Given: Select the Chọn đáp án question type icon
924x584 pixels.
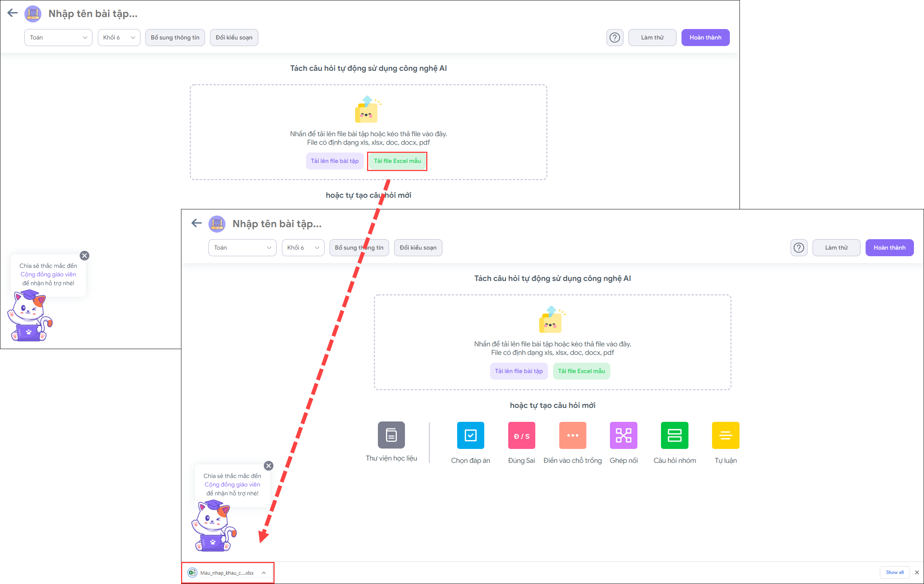Looking at the screenshot, I should tap(470, 435).
